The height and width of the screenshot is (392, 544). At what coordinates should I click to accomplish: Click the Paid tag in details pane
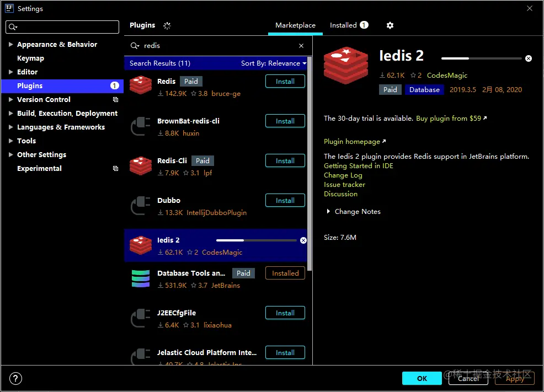pos(390,90)
